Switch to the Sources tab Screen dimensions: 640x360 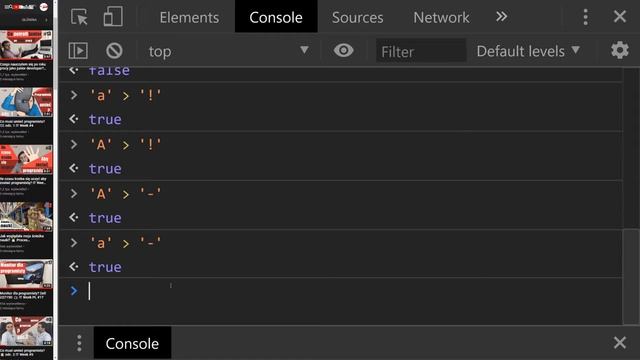coord(358,17)
